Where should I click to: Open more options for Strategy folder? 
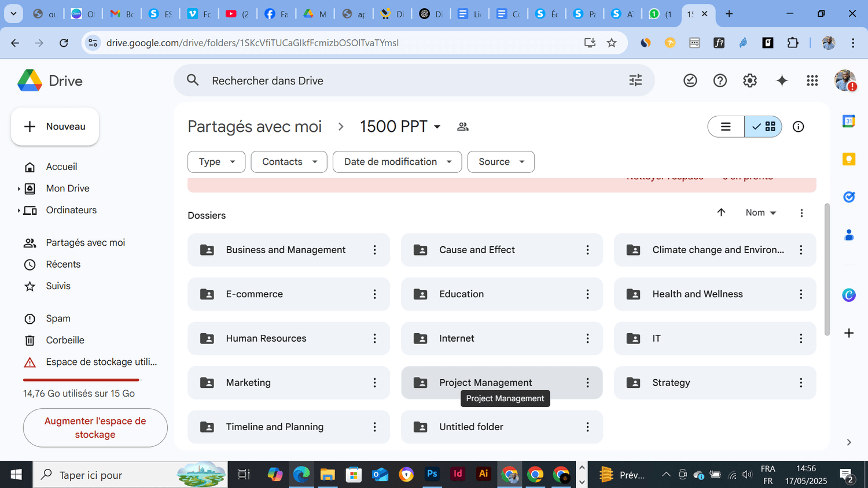pos(801,383)
